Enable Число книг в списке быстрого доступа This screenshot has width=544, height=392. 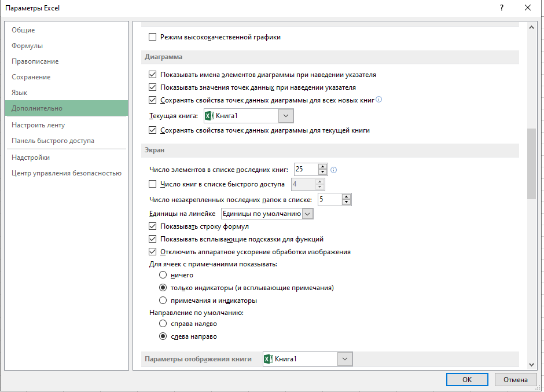[x=152, y=184]
